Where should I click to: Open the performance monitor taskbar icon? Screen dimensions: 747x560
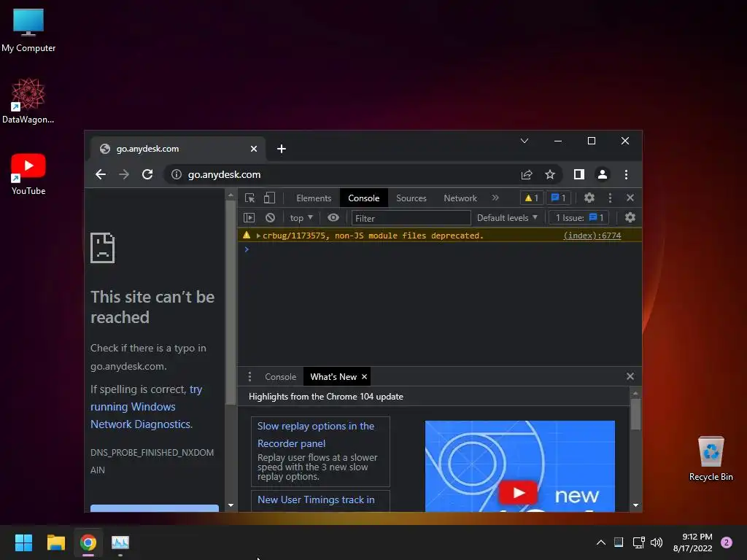pyautogui.click(x=120, y=542)
